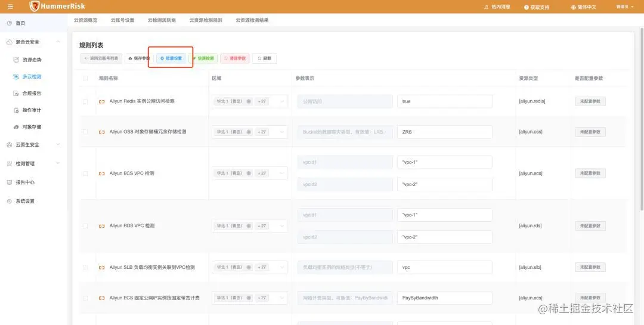This screenshot has width=644, height=325.
Task: Open region dropdown arrow for ECS VPC rule
Action: point(282,174)
